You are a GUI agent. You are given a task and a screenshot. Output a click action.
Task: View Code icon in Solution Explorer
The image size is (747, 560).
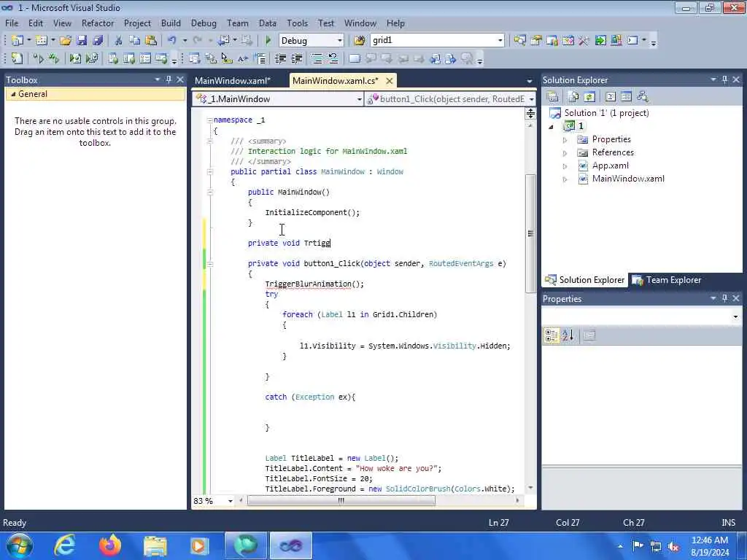(611, 97)
